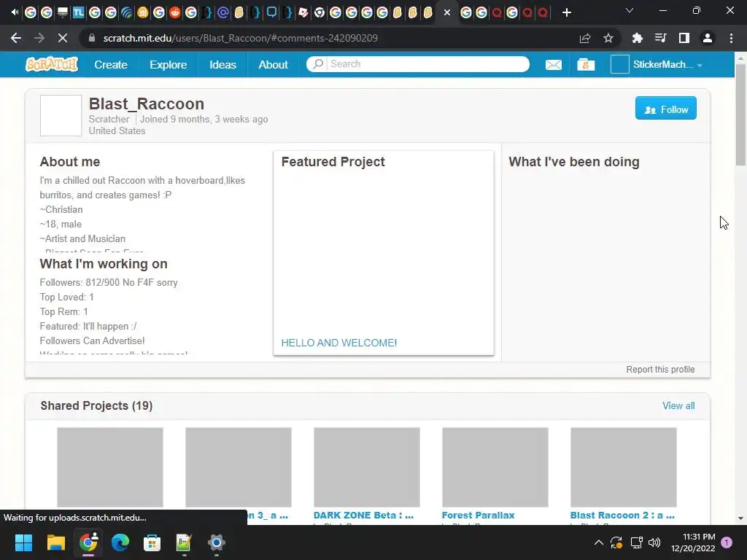
Task: Open HELLO AND WELCOME! featured project
Action: point(338,343)
